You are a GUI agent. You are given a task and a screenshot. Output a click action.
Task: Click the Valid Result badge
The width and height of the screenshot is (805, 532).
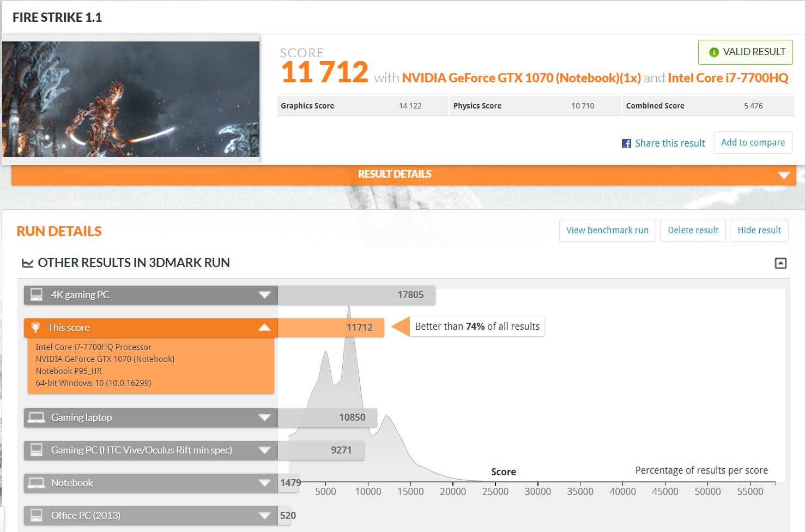746,52
